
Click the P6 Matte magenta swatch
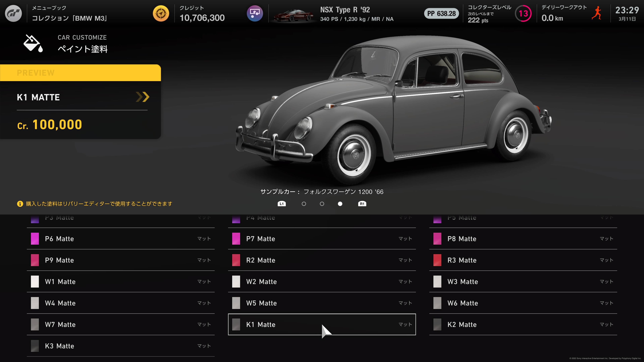(35, 239)
